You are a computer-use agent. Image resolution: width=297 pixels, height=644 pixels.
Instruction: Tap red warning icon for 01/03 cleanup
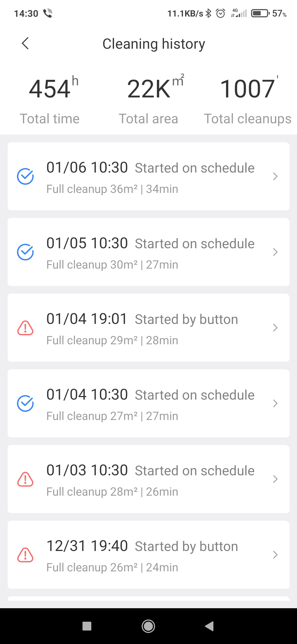pyautogui.click(x=25, y=479)
